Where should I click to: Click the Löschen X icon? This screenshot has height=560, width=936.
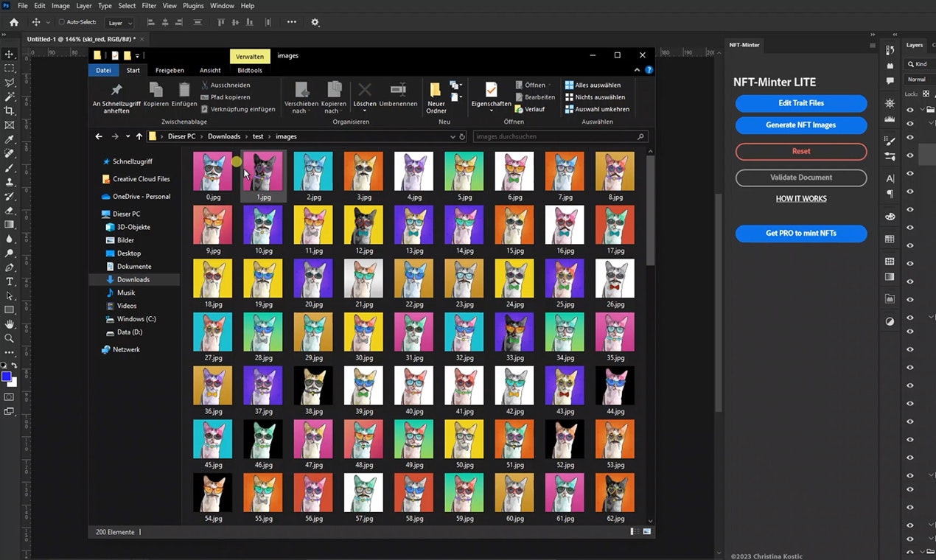pyautogui.click(x=364, y=90)
